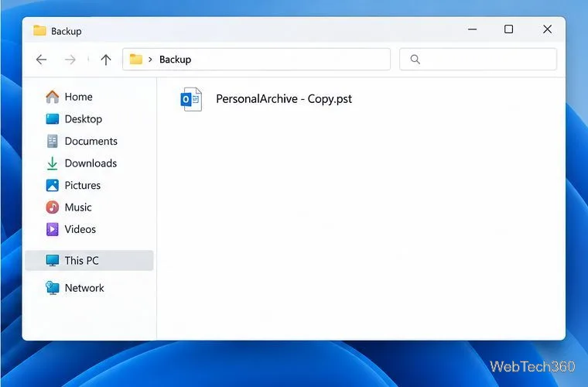Select the Backup breadcrumb in address bar

(175, 60)
